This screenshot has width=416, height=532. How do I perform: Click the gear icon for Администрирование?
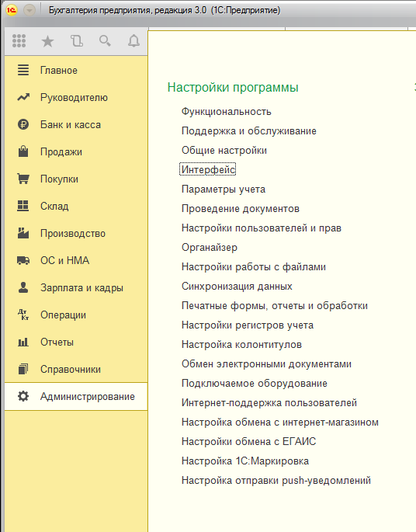(x=23, y=396)
